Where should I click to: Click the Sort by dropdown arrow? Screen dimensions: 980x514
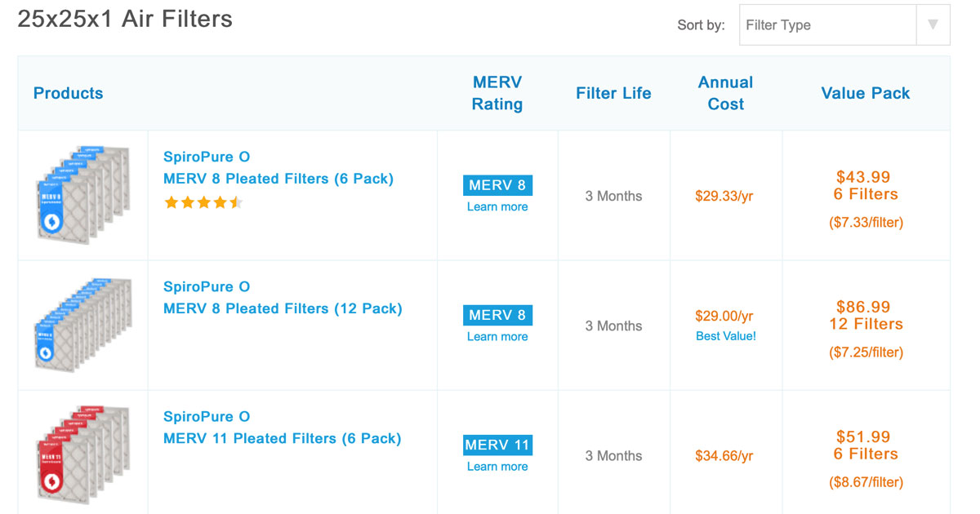[933, 25]
